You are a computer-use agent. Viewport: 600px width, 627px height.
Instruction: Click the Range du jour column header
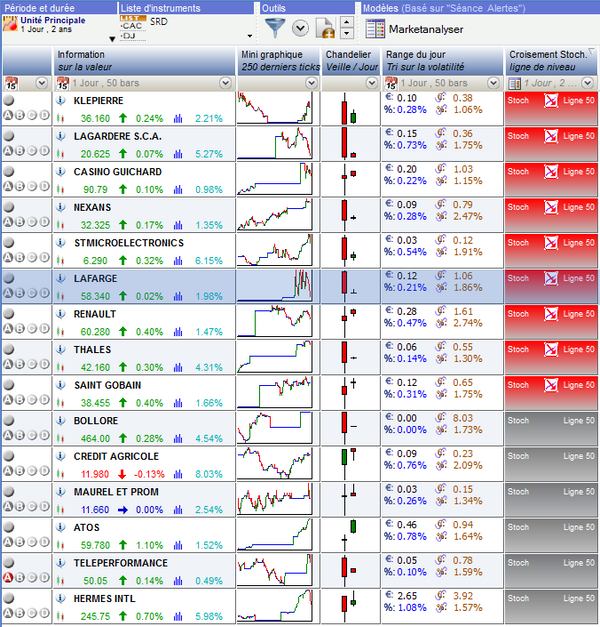442,61
